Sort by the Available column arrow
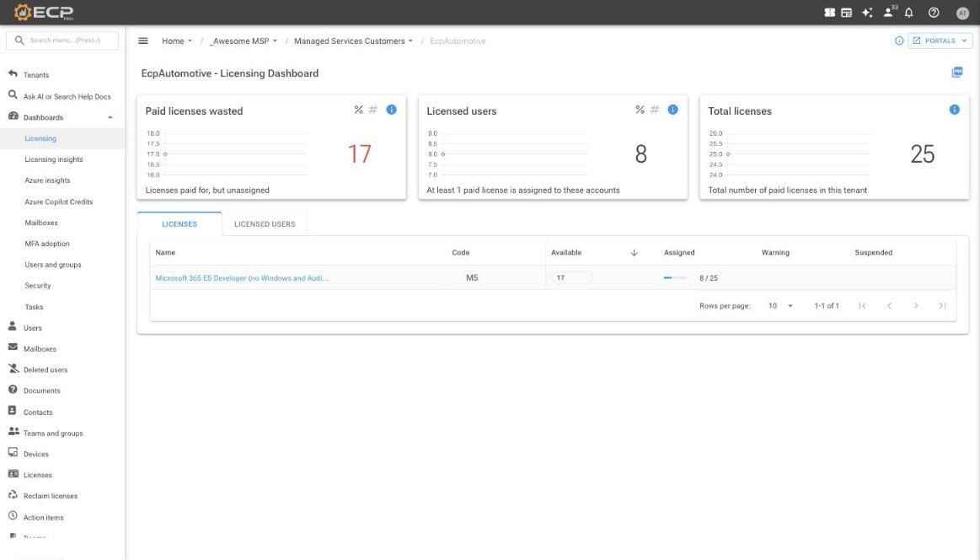This screenshot has height=560, width=980. (634, 253)
